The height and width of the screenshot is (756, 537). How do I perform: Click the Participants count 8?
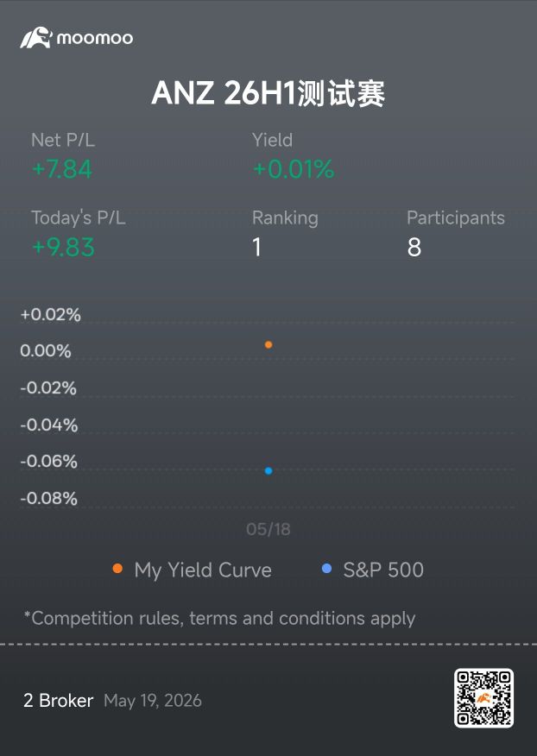tap(414, 248)
